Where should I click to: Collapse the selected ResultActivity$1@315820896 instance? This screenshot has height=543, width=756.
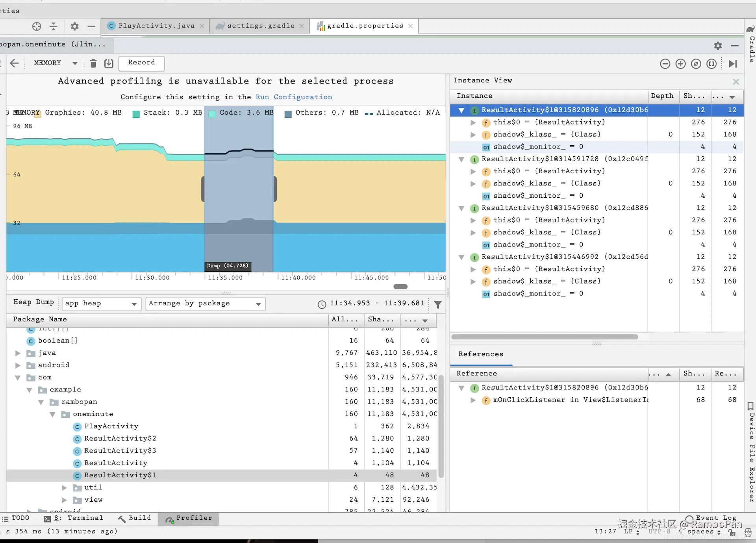click(x=461, y=110)
